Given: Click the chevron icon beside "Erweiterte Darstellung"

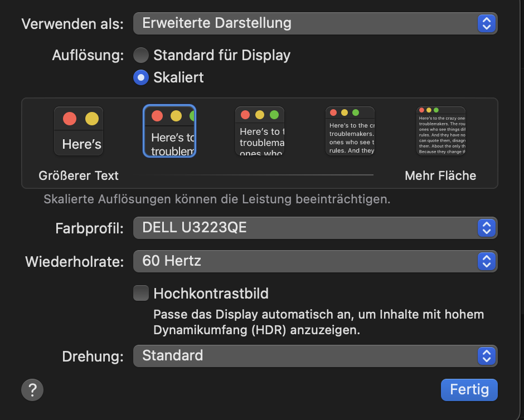Looking at the screenshot, I should coord(486,23).
